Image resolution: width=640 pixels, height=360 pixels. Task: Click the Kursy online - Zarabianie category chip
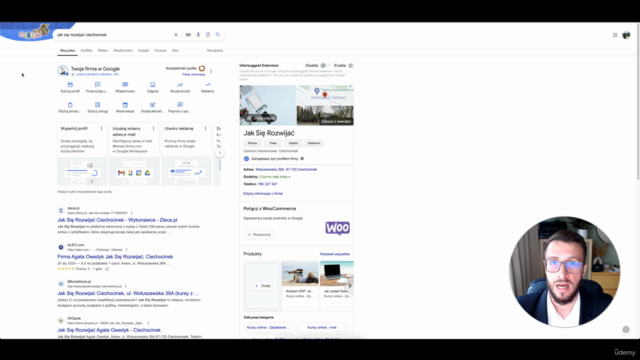(269, 327)
